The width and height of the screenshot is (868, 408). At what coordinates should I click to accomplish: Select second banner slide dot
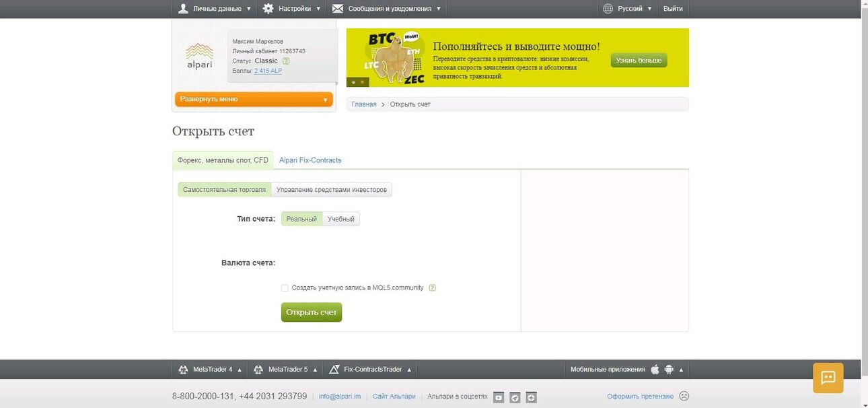click(362, 82)
